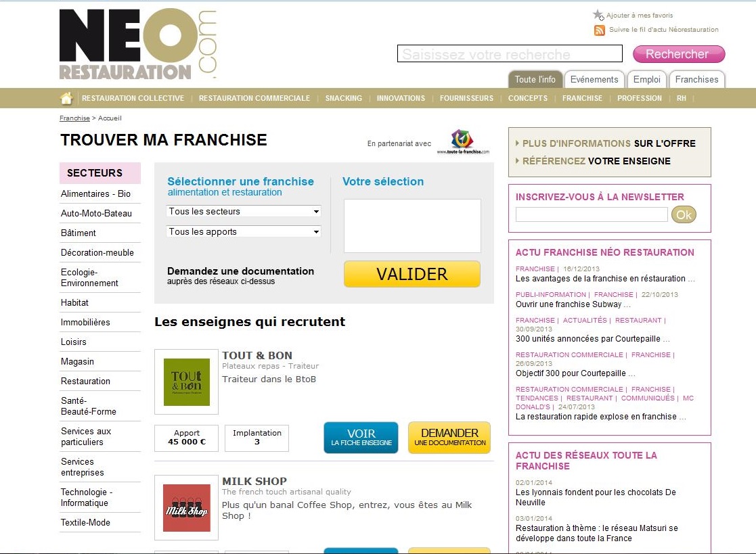Viewport: 756px width, 554px height.
Task: Select the Franchises search tab
Action: (x=696, y=80)
